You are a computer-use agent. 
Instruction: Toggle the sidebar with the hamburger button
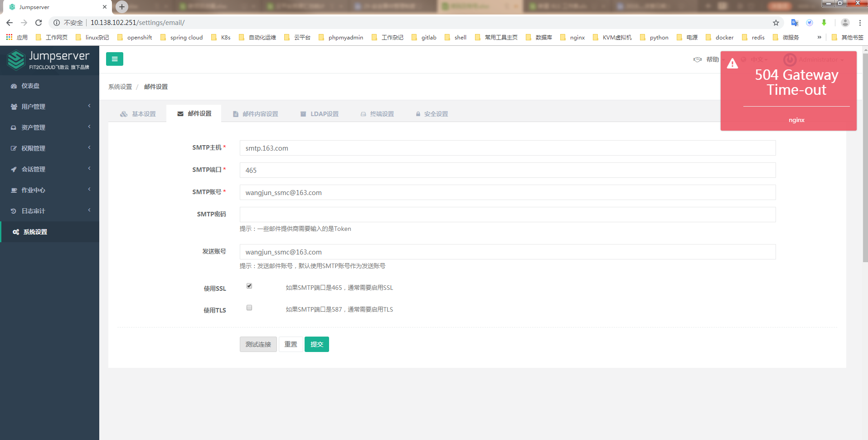(x=115, y=59)
